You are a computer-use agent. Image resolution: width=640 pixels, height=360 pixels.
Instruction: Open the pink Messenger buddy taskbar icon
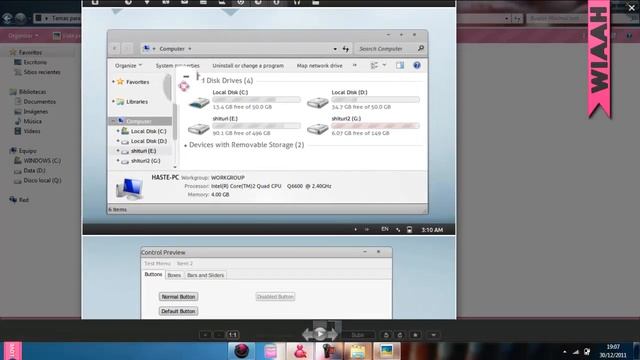point(300,351)
